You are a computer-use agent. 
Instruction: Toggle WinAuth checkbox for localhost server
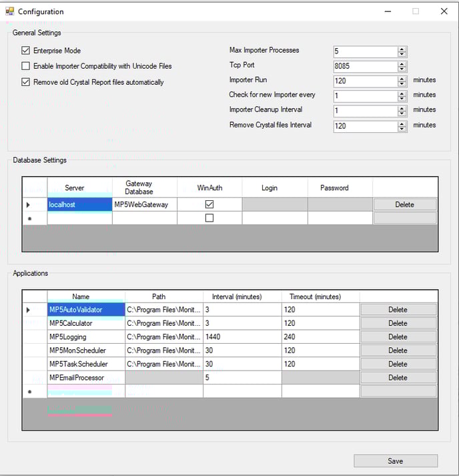pos(209,204)
